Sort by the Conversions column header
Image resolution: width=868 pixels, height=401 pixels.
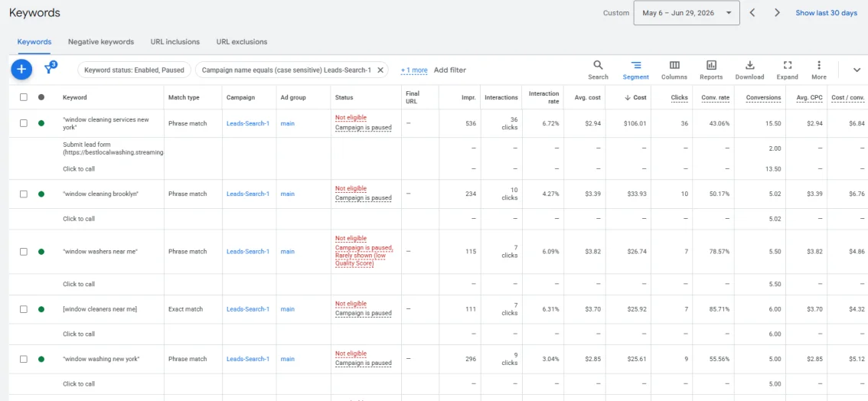763,97
